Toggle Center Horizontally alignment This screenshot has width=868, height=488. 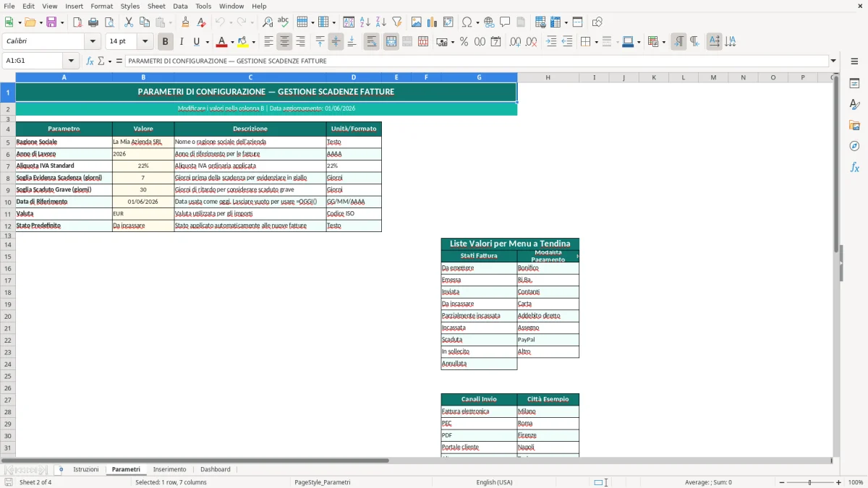284,42
